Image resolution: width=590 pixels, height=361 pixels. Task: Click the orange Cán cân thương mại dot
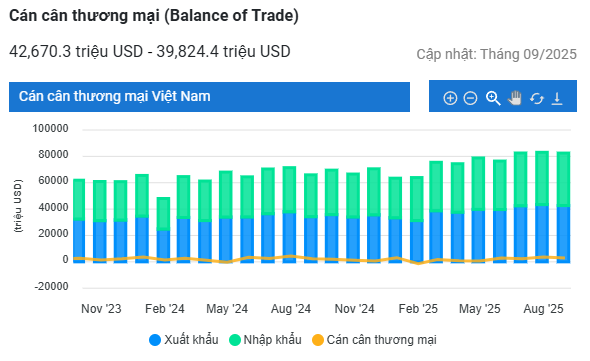click(x=318, y=340)
